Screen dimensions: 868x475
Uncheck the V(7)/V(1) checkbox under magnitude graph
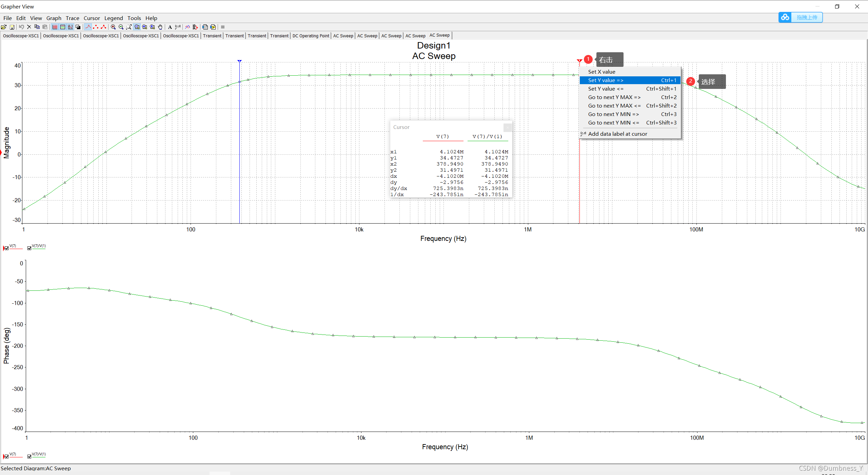coord(29,248)
